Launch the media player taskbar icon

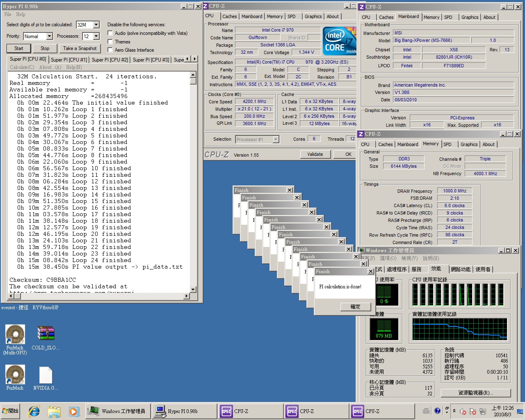[73, 411]
